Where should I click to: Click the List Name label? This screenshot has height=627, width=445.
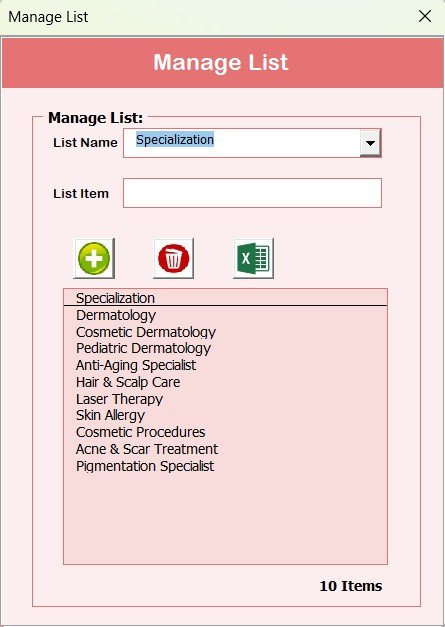click(85, 143)
